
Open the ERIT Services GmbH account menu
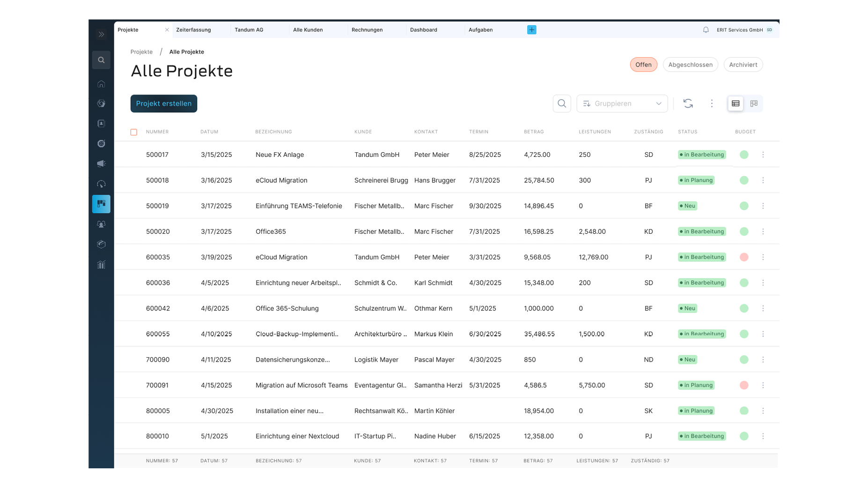click(x=740, y=30)
